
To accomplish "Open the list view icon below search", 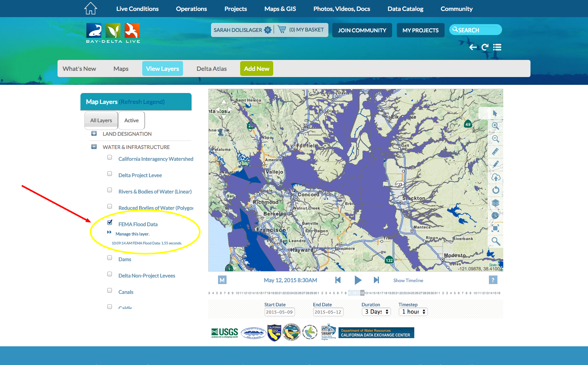I will click(x=497, y=47).
